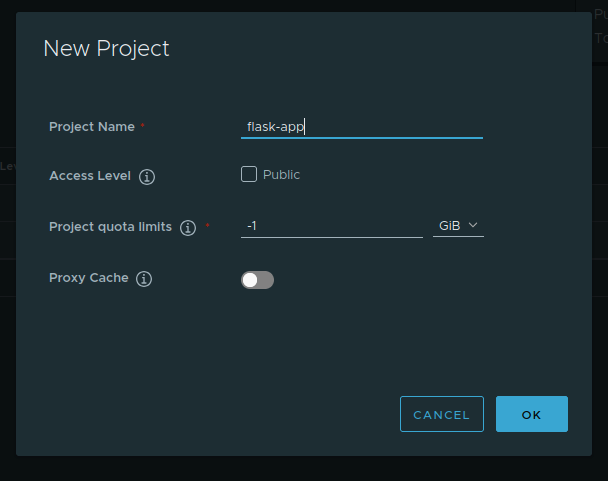Click the New Project dialog title
The width and height of the screenshot is (608, 481).
(106, 48)
